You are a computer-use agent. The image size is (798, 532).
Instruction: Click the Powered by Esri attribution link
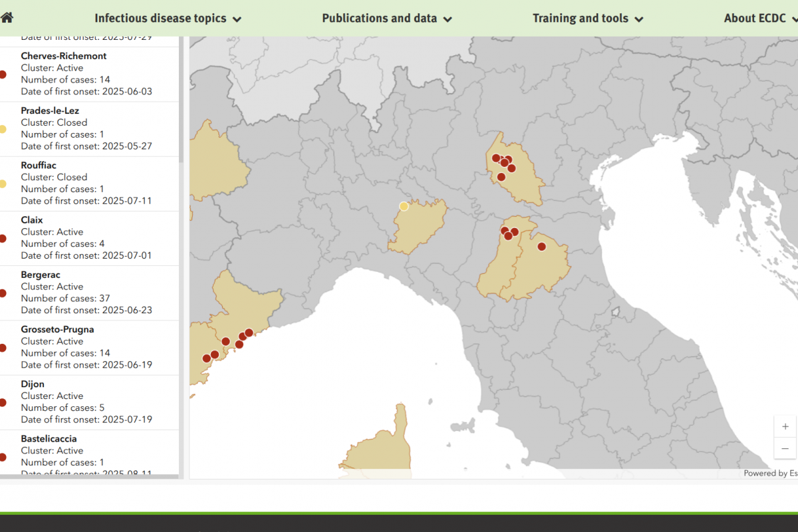coord(770,473)
